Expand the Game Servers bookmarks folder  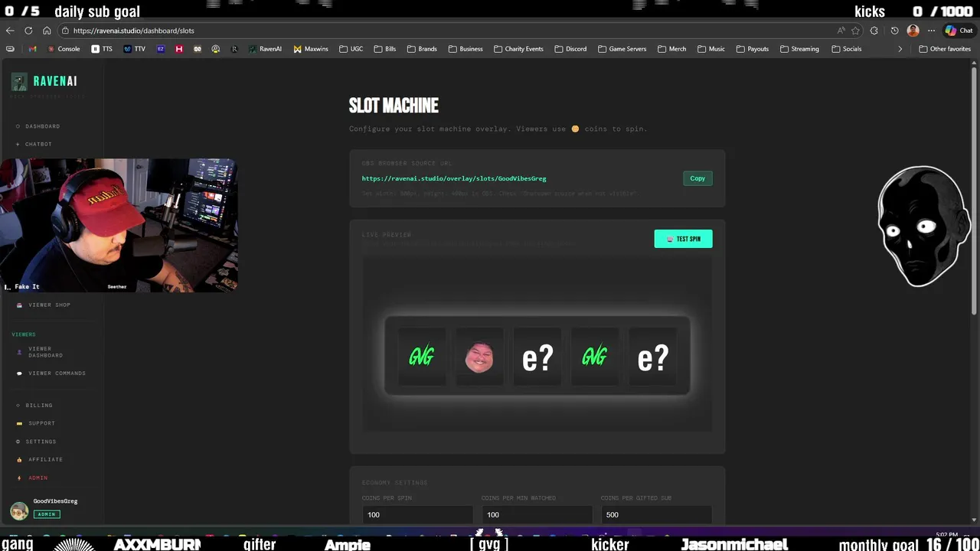622,49
